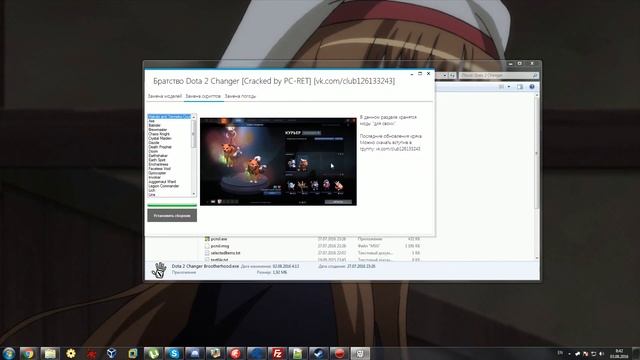
Task: Open the 'Замена погоды' tab
Action: [x=240, y=96]
